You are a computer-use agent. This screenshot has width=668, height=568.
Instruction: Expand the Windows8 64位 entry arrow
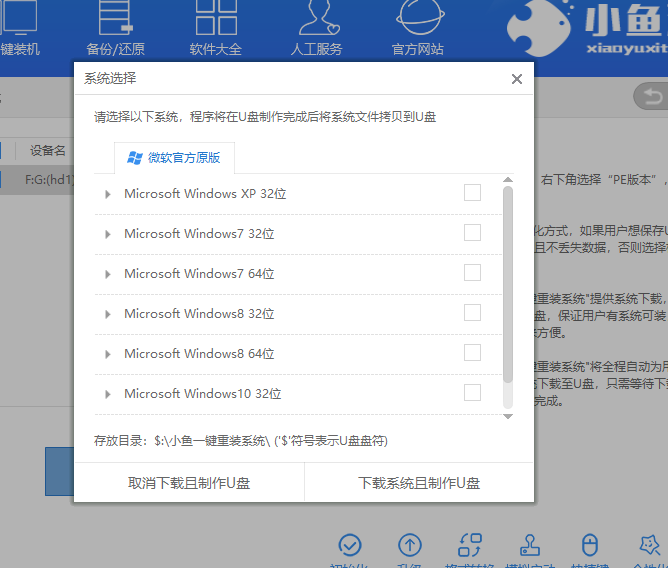(x=108, y=355)
